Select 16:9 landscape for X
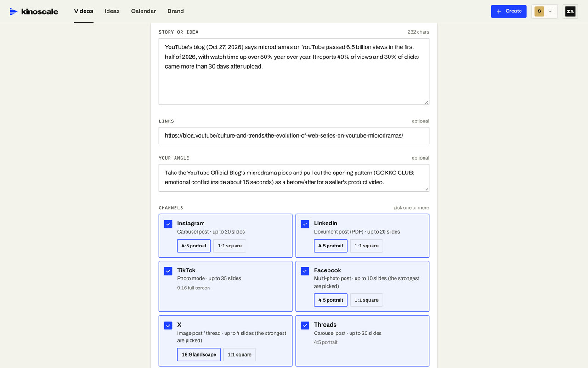Viewport: 588px width, 368px height. click(199, 355)
